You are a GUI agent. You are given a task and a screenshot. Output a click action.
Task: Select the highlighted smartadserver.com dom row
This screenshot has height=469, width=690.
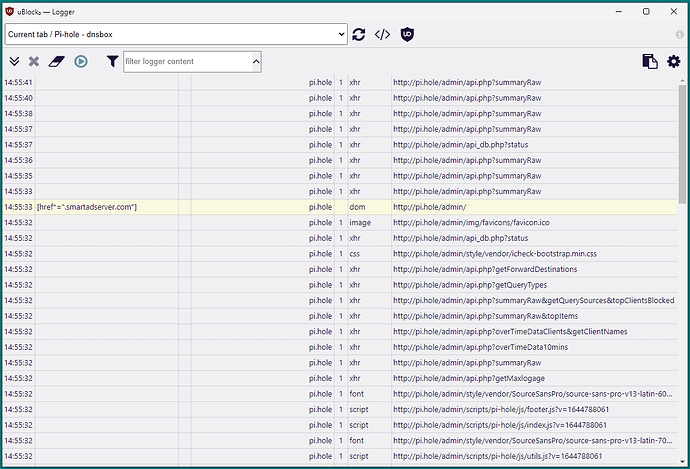point(340,207)
